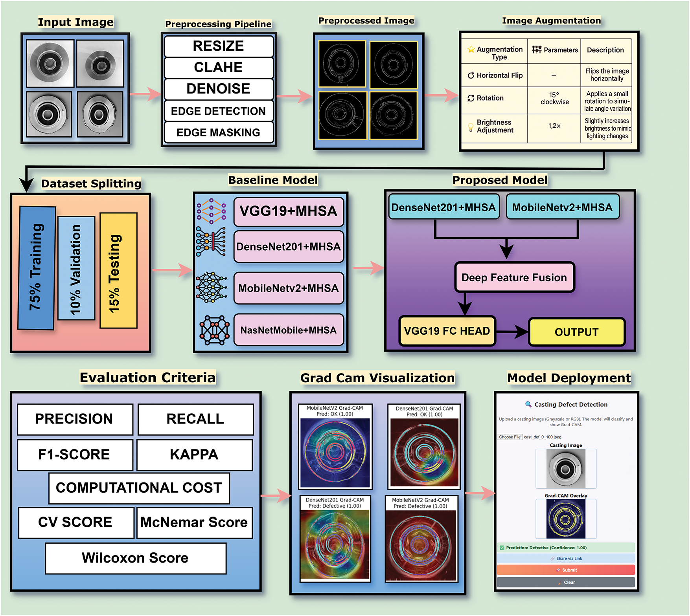Click the magnifier icon by Casting Defect Detection
This screenshot has height=616, width=690.
[528, 404]
